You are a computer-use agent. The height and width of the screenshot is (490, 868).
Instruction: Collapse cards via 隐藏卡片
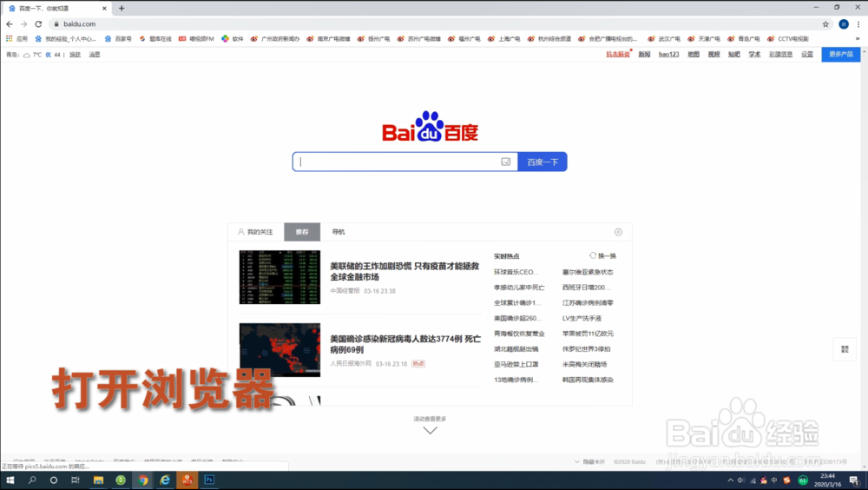[589, 461]
